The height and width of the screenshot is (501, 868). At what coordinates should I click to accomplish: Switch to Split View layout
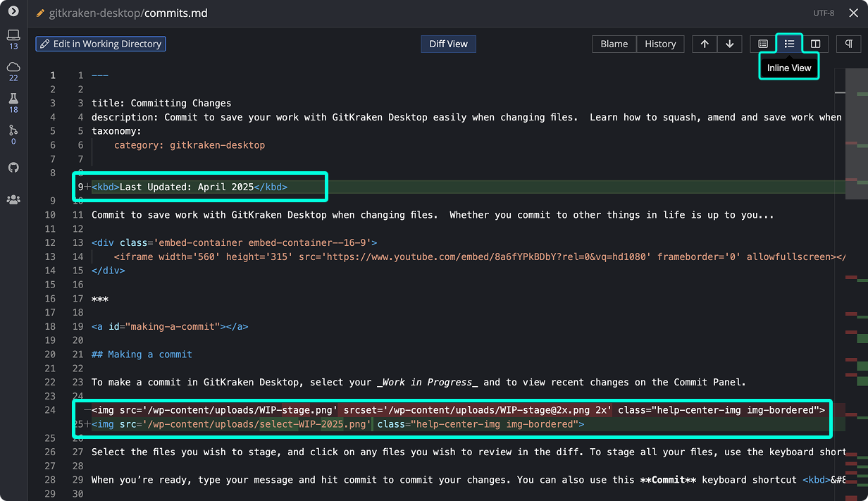click(815, 44)
